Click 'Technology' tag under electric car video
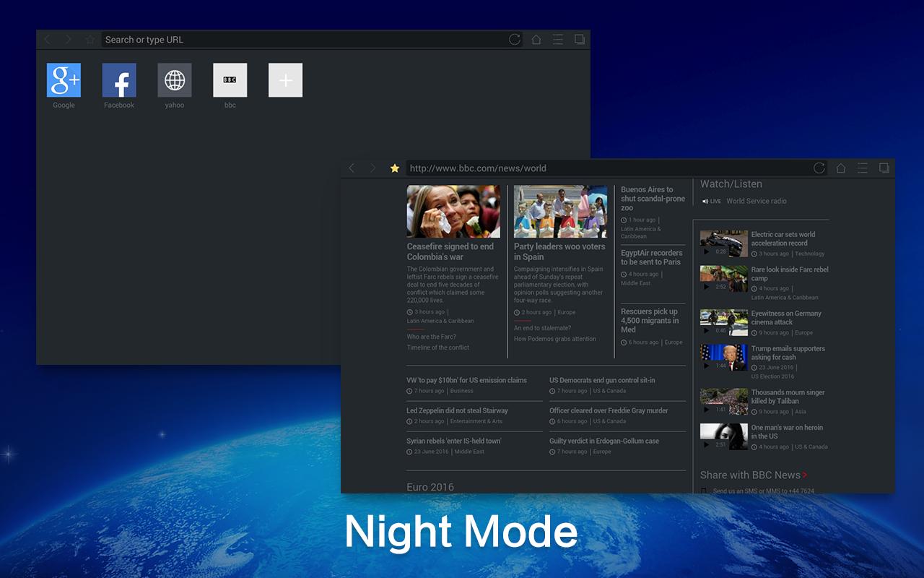Viewport: 924px width, 578px height. pos(810,254)
